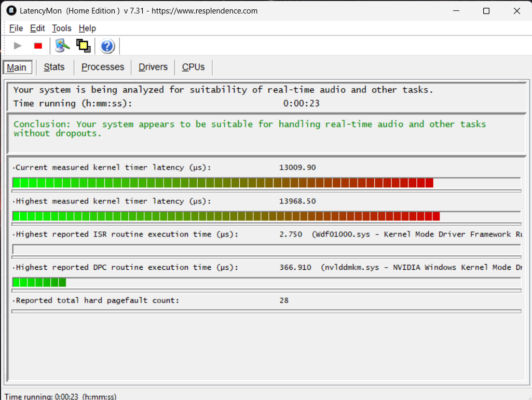Click the highest kernel timer latency bar
This screenshot has height=400, width=532.
266,216
